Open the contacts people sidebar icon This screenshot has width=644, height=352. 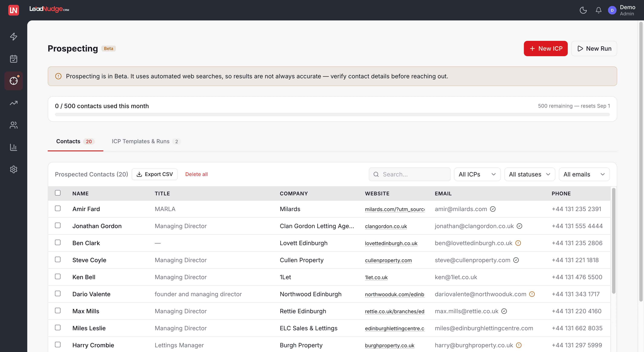13,125
